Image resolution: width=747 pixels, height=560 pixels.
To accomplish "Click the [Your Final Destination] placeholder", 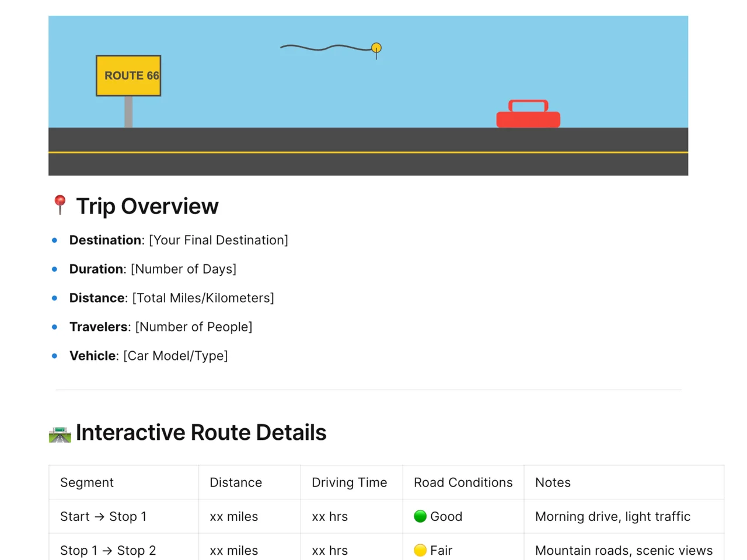I will coord(218,240).
